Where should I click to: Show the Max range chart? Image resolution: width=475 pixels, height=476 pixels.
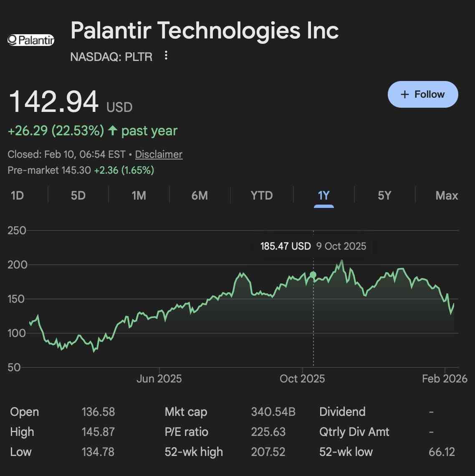(446, 195)
